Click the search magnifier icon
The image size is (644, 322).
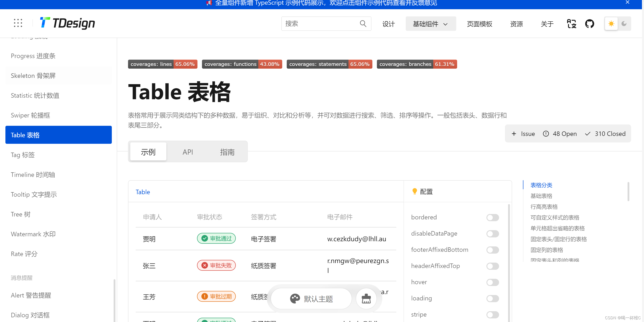click(x=363, y=23)
